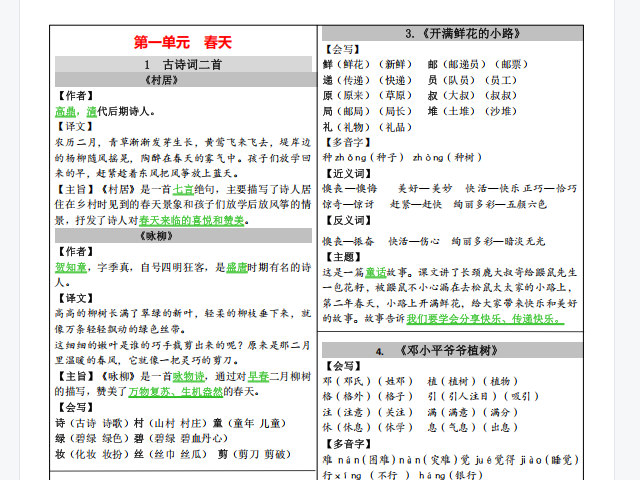This screenshot has height=480, width=640.
Task: Click underlined phrase 万物复苏、生机盎然
Action: (176, 392)
